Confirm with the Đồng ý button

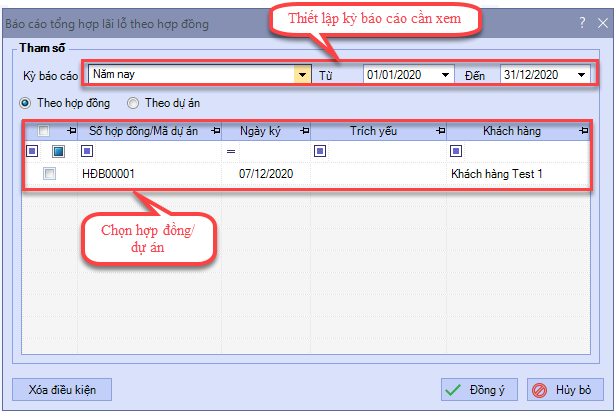479,389
